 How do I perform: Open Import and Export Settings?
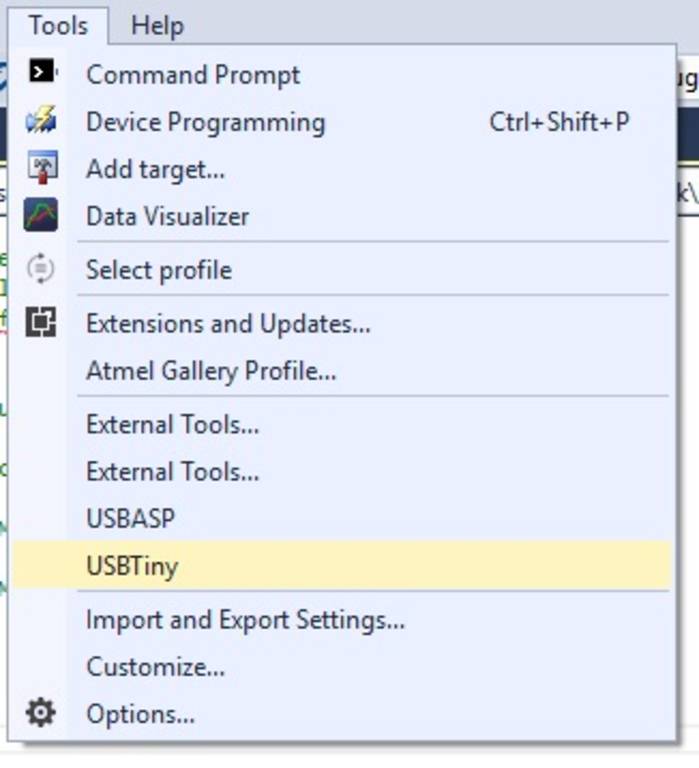coord(245,619)
